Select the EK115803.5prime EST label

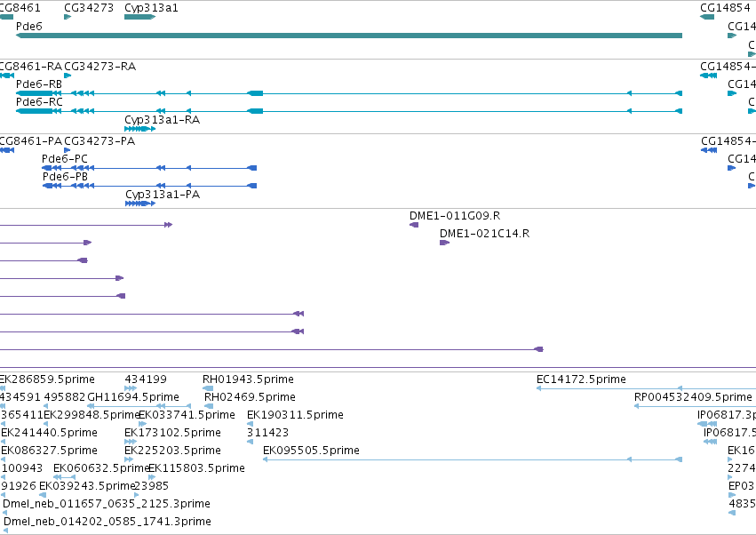point(196,468)
